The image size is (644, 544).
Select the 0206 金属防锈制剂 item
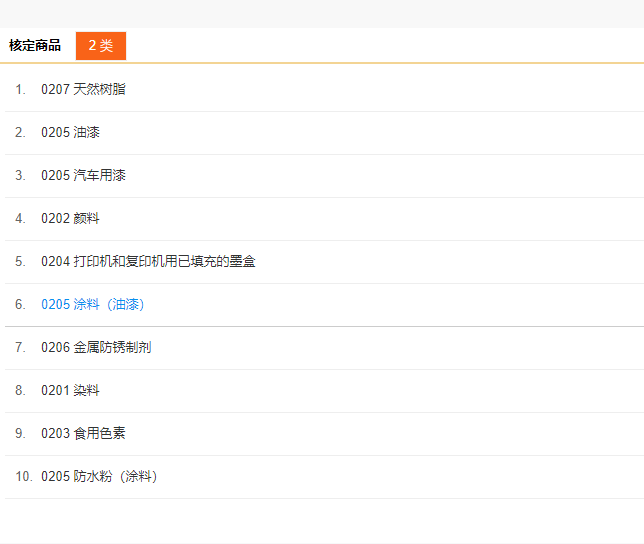click(96, 347)
